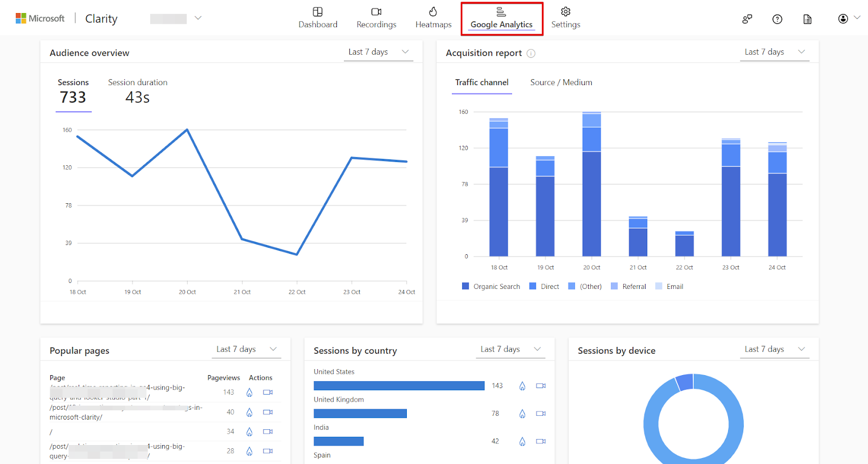Open recordings for India sessions
Screen dimensions: 868x464
tap(541, 441)
